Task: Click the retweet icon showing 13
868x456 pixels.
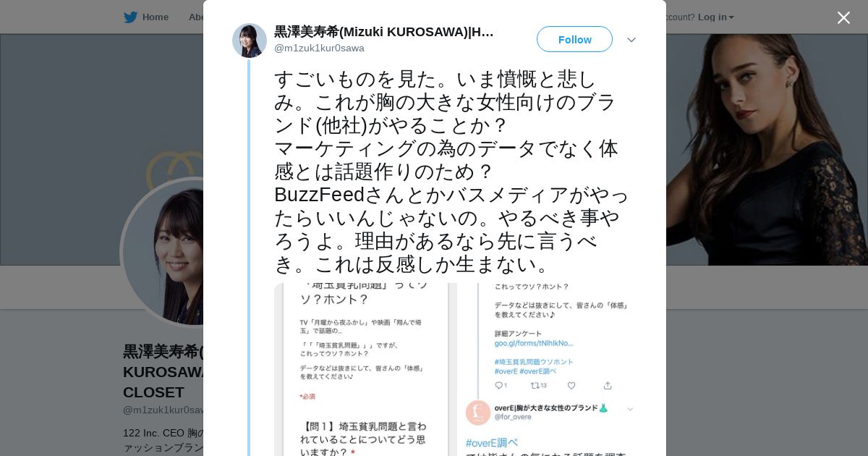Action: [539, 386]
